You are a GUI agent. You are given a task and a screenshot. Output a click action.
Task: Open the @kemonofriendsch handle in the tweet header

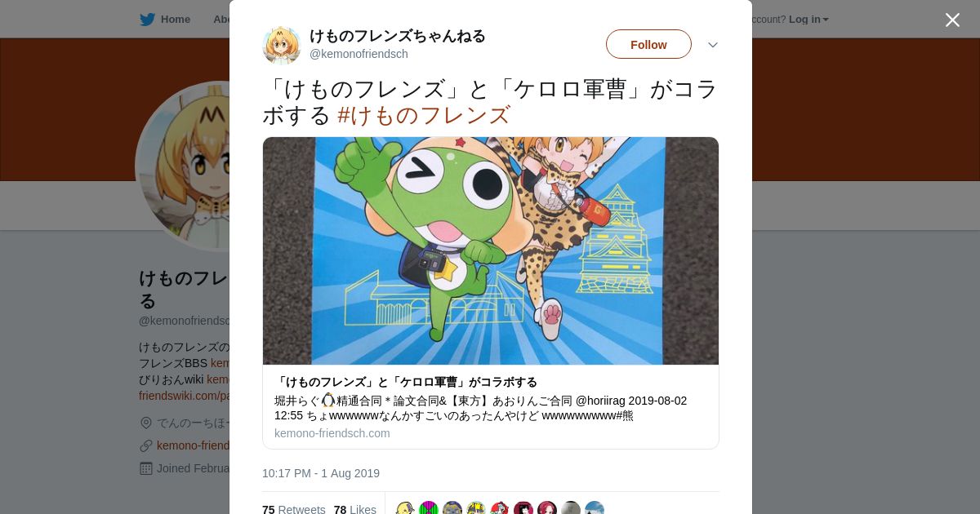tap(359, 54)
